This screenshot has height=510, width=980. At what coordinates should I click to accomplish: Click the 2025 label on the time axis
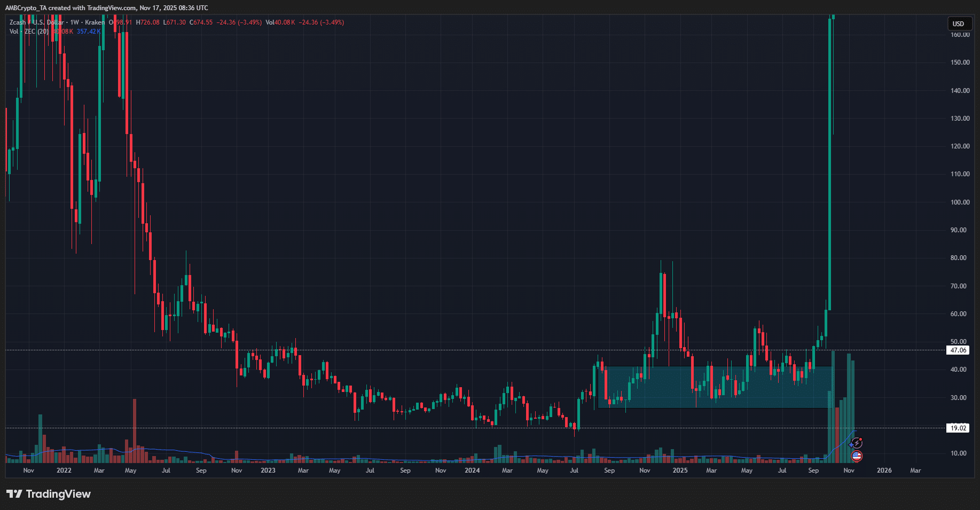coord(680,470)
